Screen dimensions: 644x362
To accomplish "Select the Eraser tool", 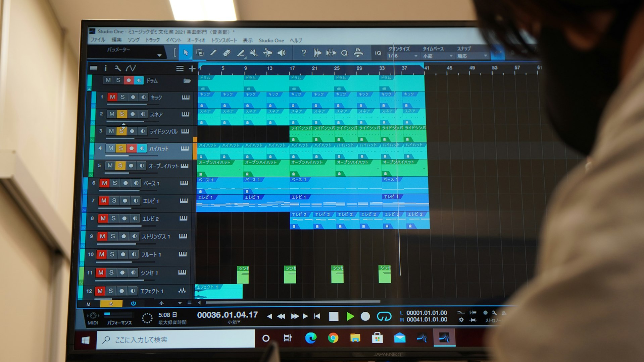I will tap(227, 53).
